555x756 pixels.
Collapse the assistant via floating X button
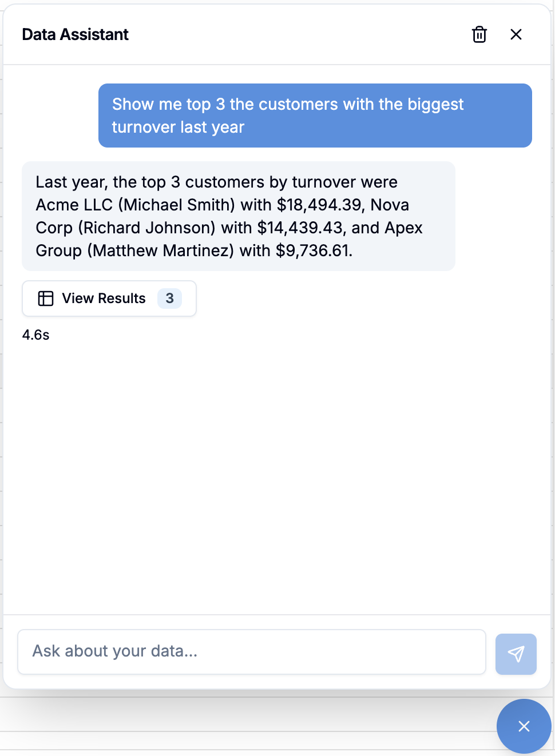click(x=524, y=726)
